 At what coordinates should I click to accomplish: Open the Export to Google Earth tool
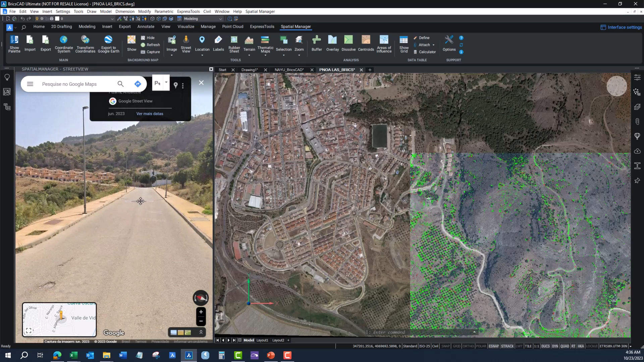(x=108, y=44)
